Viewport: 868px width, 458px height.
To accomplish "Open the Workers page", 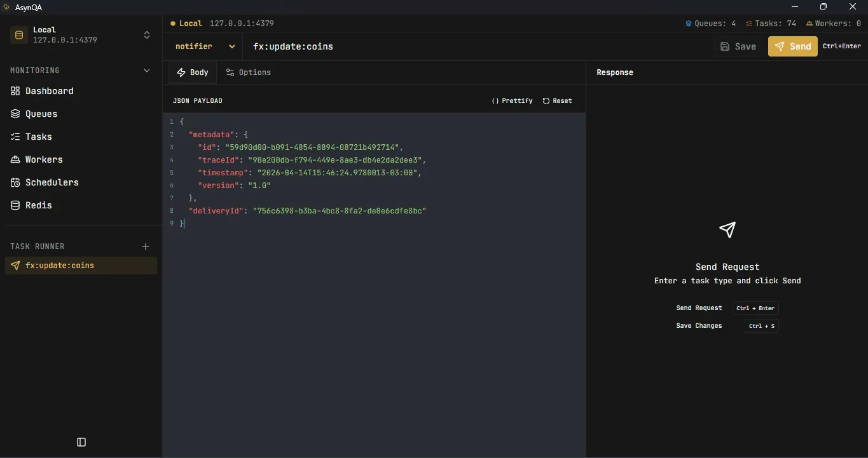I will pos(81,159).
